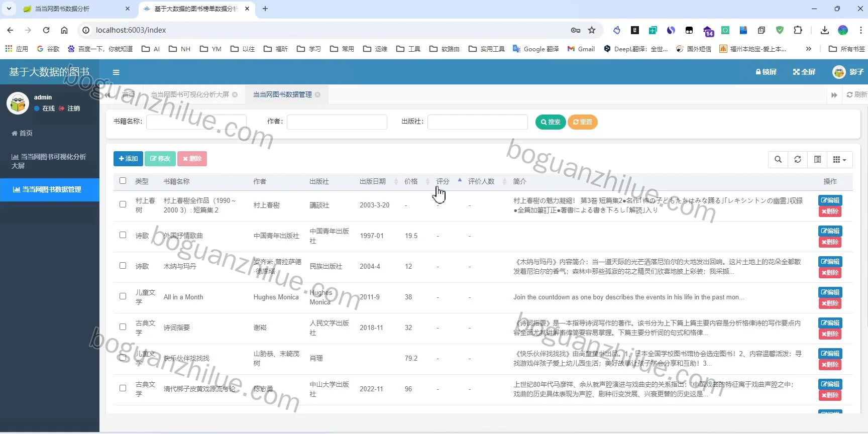Select the 外国抒情歌曲 row checkbox
Screen dimensions: 868x434
[x=123, y=235]
